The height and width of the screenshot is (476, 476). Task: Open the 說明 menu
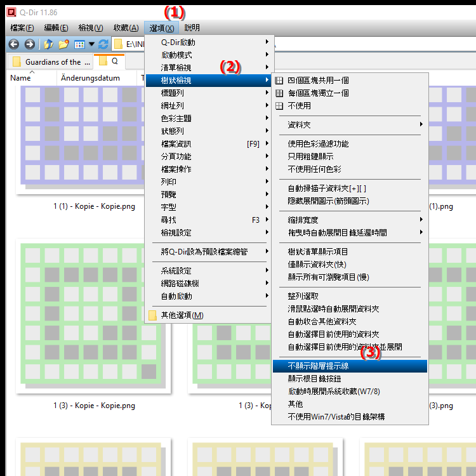pyautogui.click(x=192, y=28)
